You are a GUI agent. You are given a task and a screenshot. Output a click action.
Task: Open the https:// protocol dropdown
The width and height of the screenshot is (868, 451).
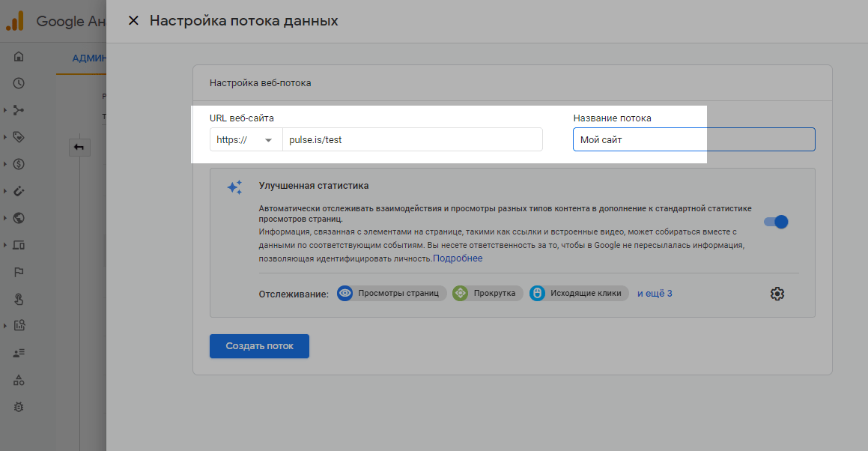coord(245,140)
